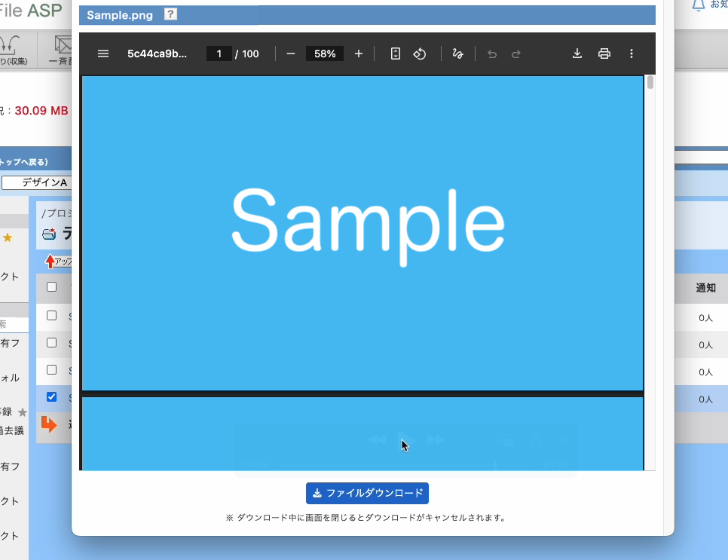Click the help question mark beside Sample.png
The image size is (728, 560).
point(171,14)
